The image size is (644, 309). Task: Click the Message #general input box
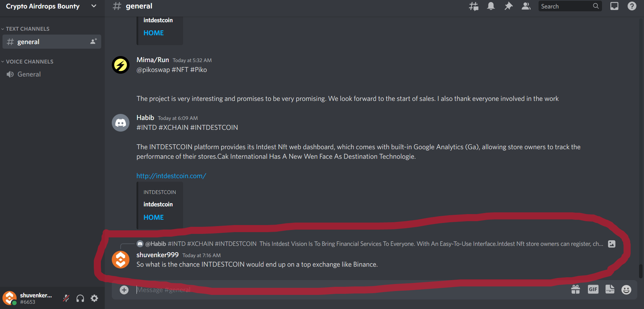351,290
